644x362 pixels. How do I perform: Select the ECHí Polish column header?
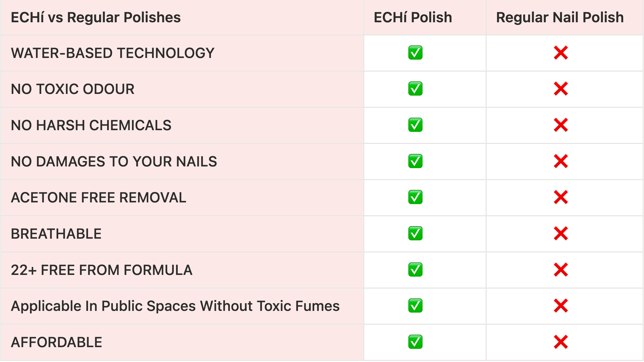tap(413, 17)
